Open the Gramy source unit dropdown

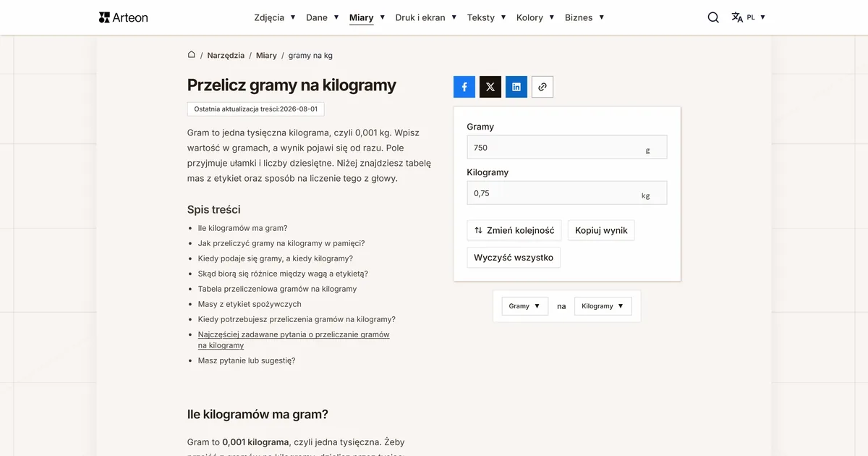tap(525, 306)
